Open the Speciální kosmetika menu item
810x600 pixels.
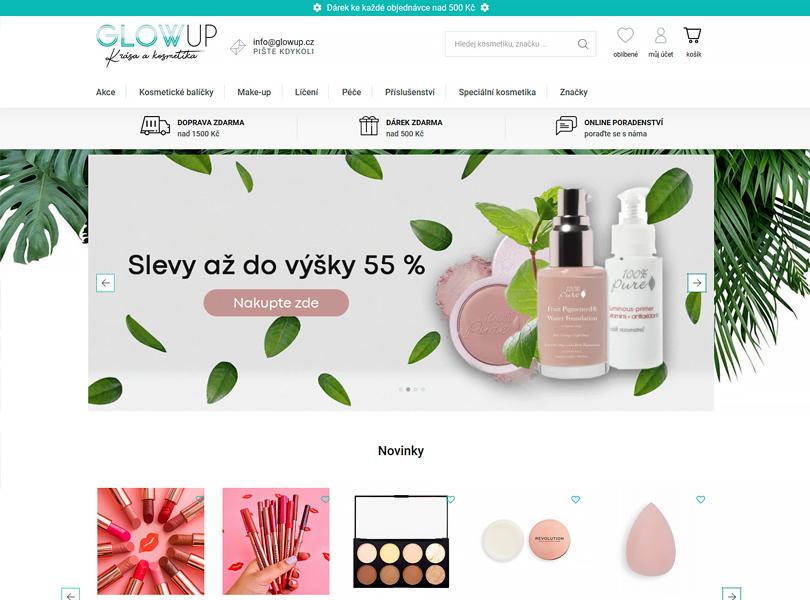click(x=497, y=92)
